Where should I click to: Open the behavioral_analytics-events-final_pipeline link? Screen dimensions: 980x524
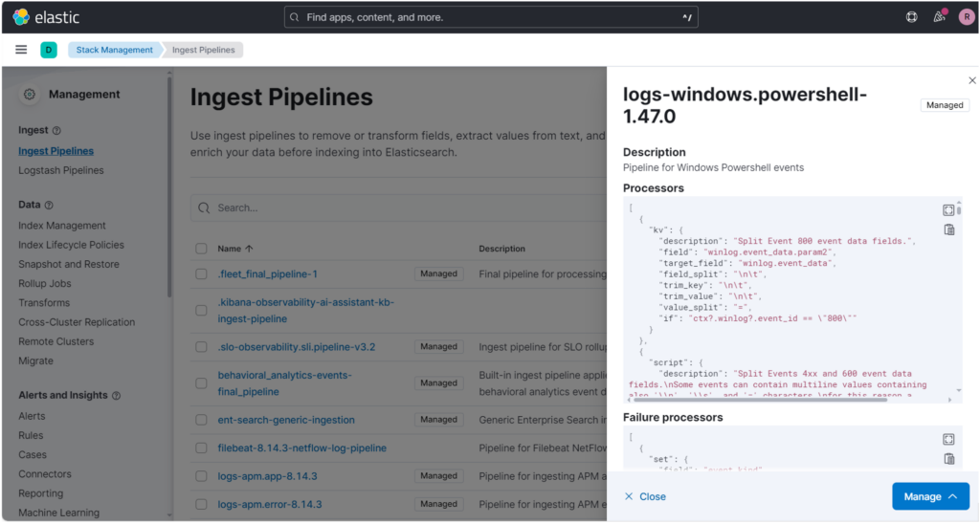point(284,383)
